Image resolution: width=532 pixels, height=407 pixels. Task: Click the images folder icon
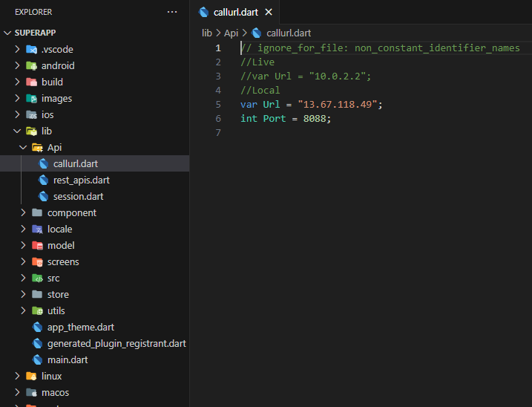click(x=31, y=99)
